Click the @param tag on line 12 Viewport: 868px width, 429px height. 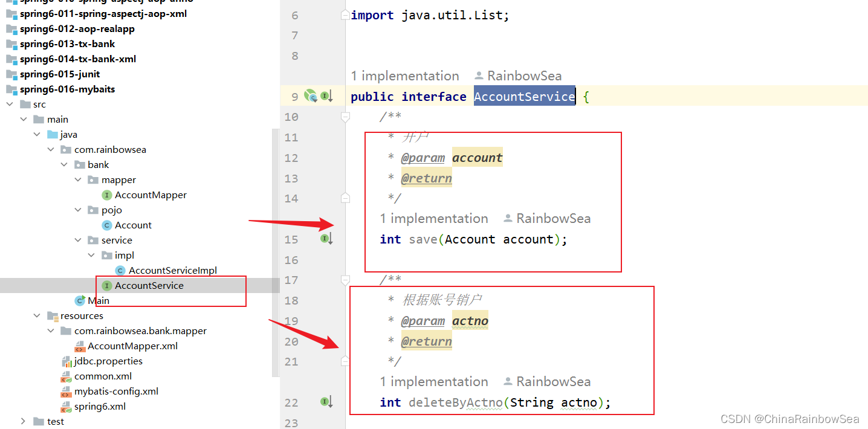coord(423,158)
